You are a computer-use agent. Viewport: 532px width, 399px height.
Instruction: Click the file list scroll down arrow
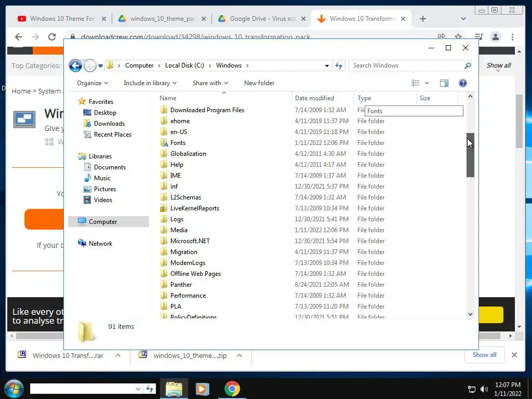[x=470, y=314]
